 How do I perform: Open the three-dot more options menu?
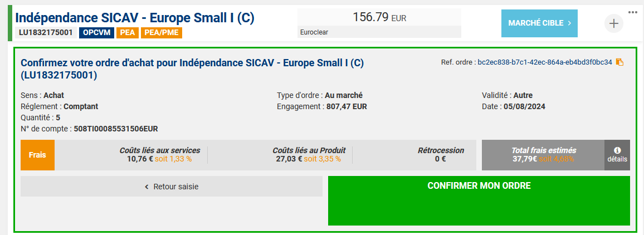click(x=632, y=12)
